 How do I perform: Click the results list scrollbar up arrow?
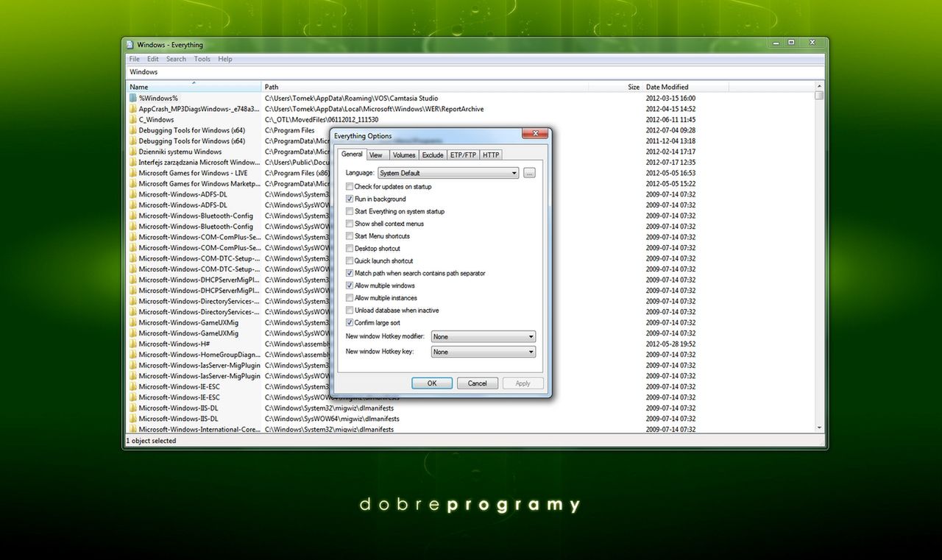pos(819,87)
